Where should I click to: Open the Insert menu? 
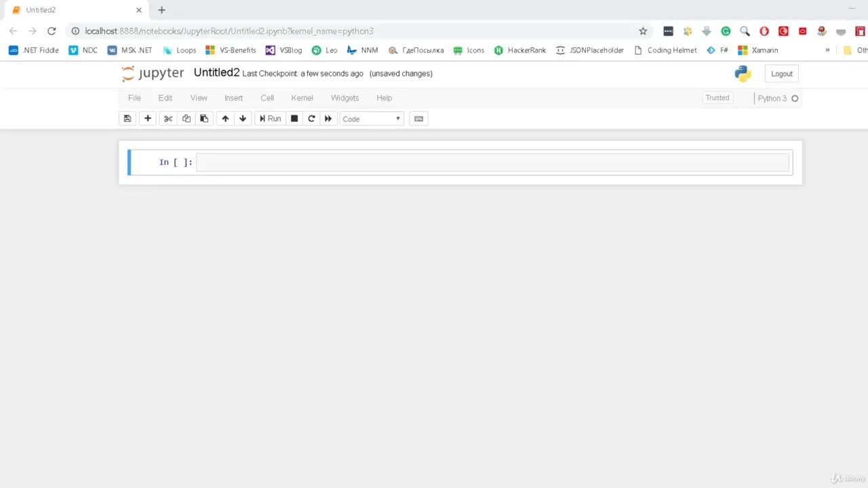[x=233, y=98]
